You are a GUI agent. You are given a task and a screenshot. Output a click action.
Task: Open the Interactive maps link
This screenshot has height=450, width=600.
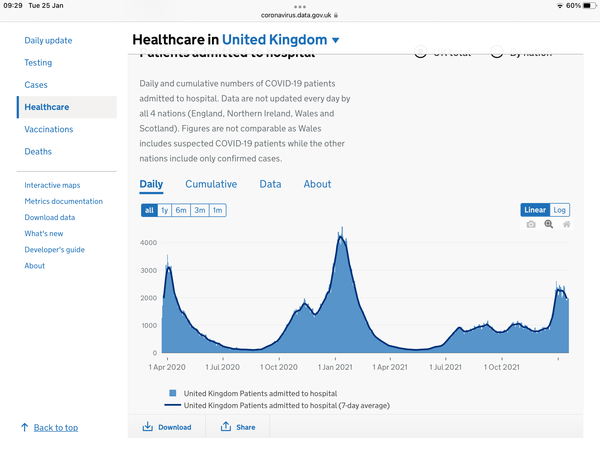point(52,186)
